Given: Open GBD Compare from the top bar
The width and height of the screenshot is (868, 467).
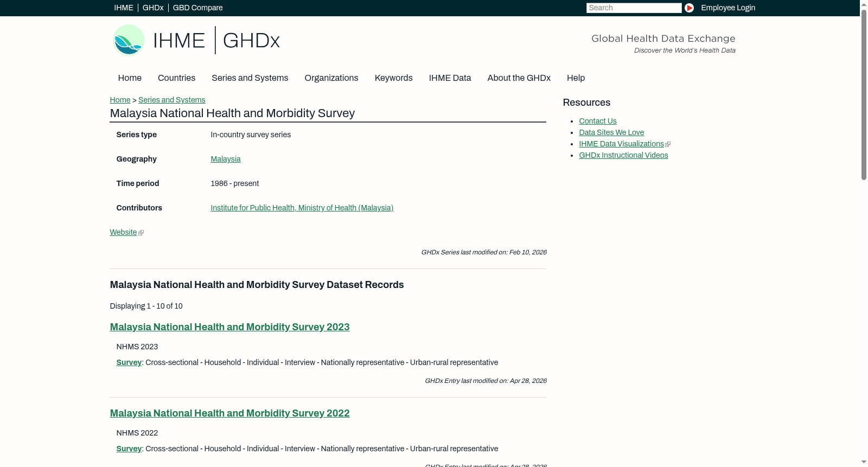Looking at the screenshot, I should 197,8.
